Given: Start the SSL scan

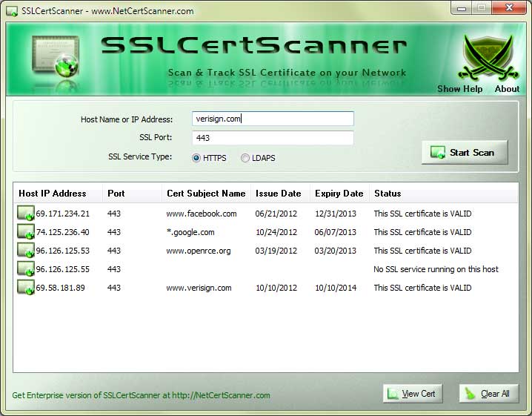Looking at the screenshot, I should 465,152.
